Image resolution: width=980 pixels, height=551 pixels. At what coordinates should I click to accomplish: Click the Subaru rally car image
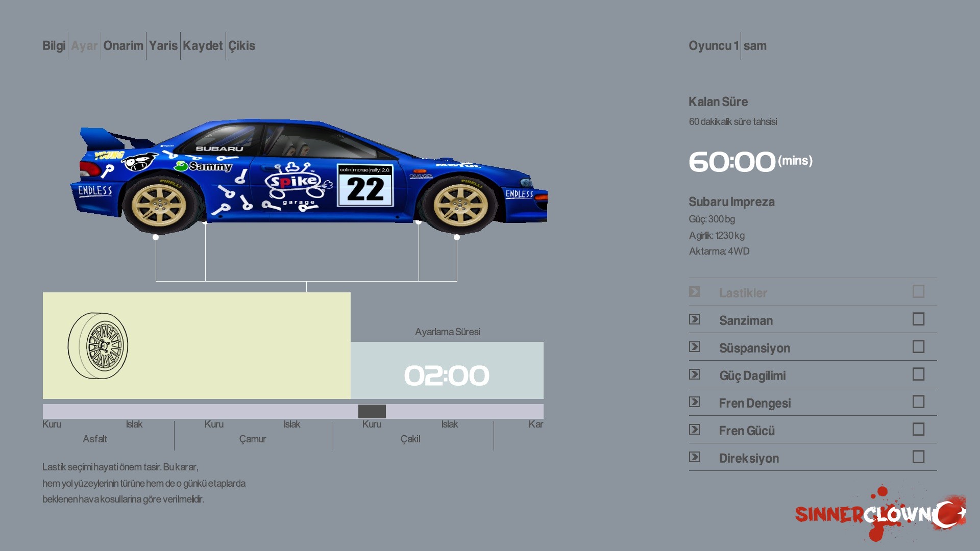309,176
